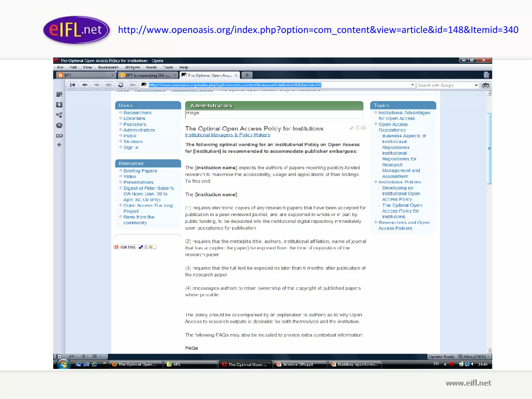Open a new tab with the plus button
The width and height of the screenshot is (532, 399).
(x=247, y=75)
